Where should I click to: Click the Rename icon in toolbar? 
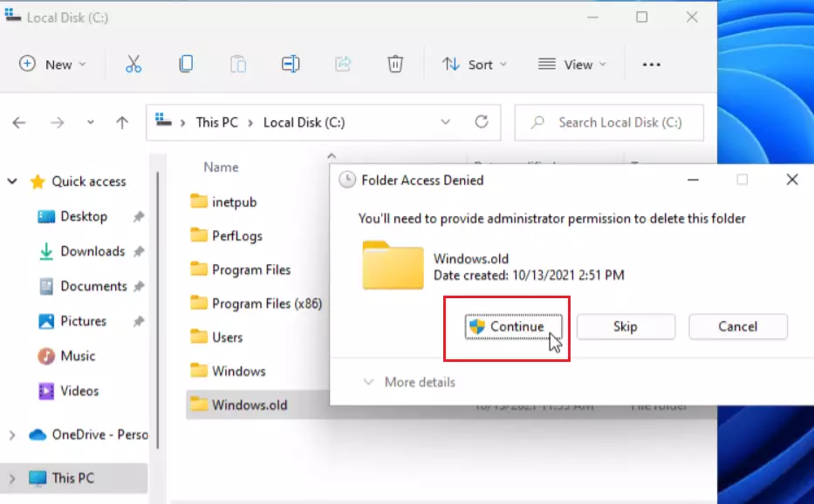tap(291, 64)
